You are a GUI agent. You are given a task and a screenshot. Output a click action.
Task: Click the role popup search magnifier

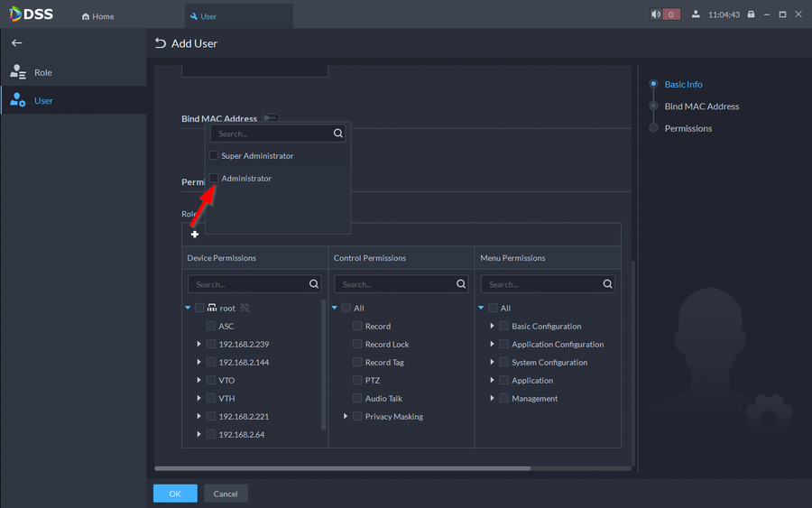[338, 134]
